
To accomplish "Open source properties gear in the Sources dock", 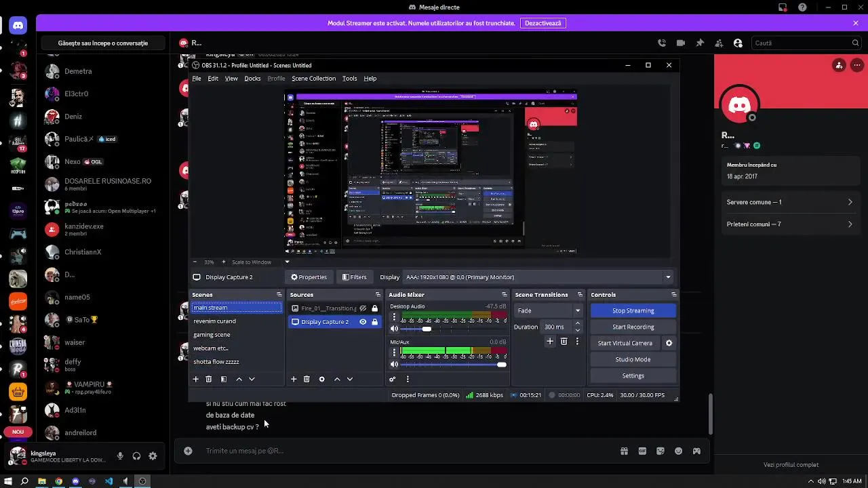I will 322,380.
